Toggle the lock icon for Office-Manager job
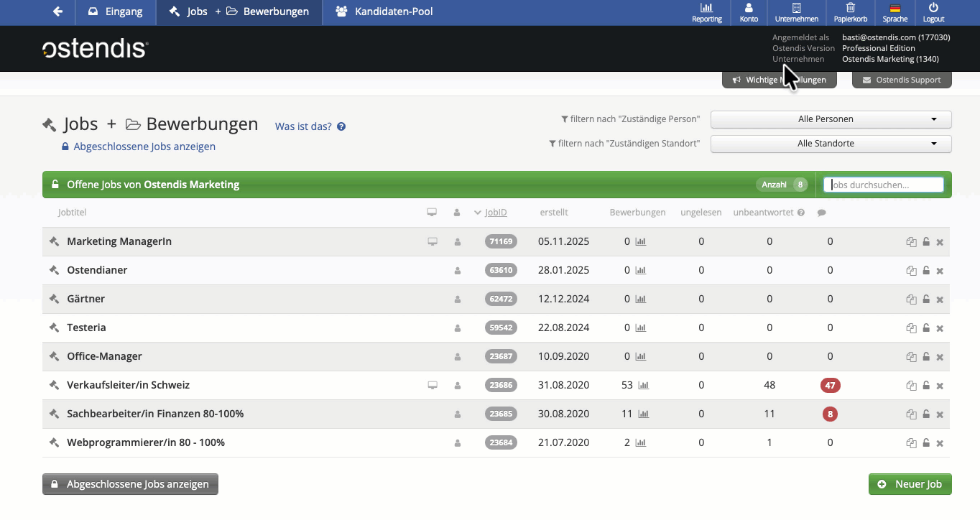The image size is (980, 520). [x=926, y=357]
